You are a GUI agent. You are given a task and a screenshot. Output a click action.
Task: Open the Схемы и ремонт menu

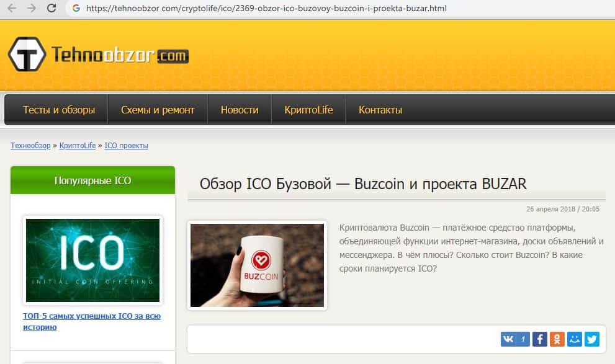click(x=158, y=110)
